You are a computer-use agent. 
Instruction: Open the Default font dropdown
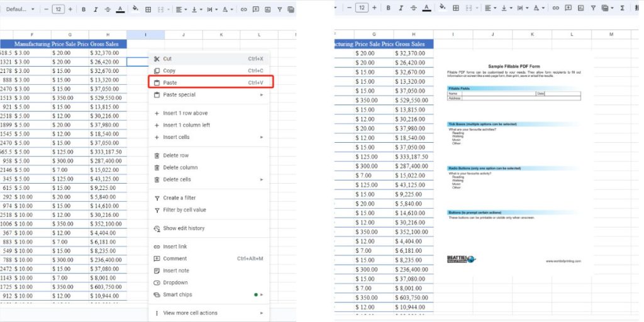[x=19, y=9]
